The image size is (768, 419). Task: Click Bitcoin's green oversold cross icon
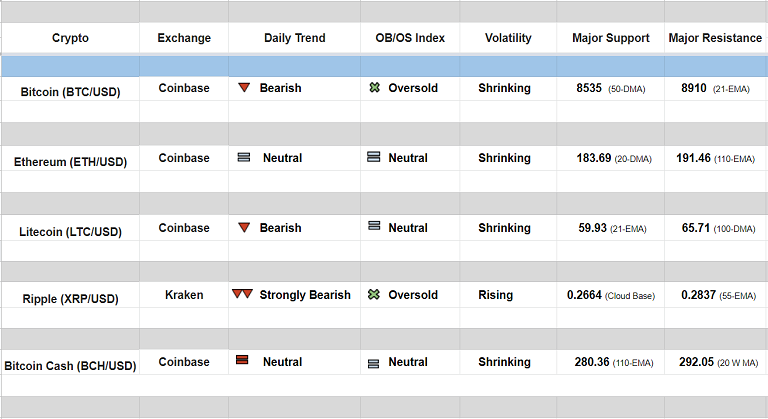(x=374, y=88)
